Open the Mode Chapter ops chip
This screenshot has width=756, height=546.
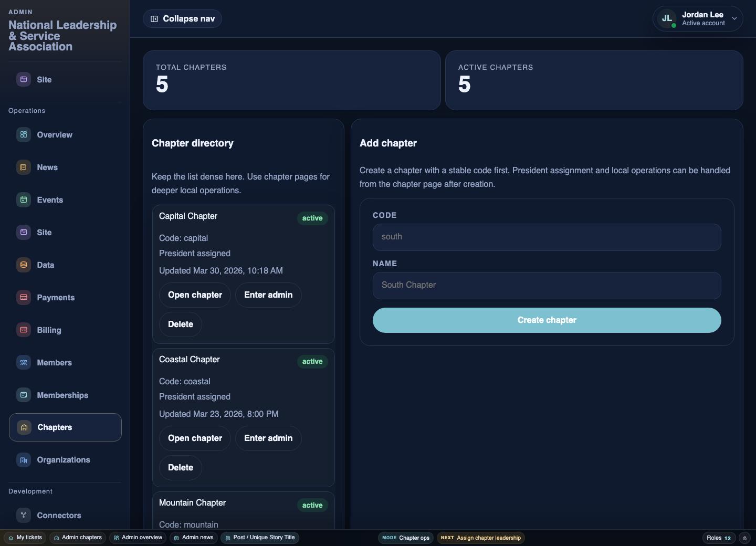[x=406, y=538]
